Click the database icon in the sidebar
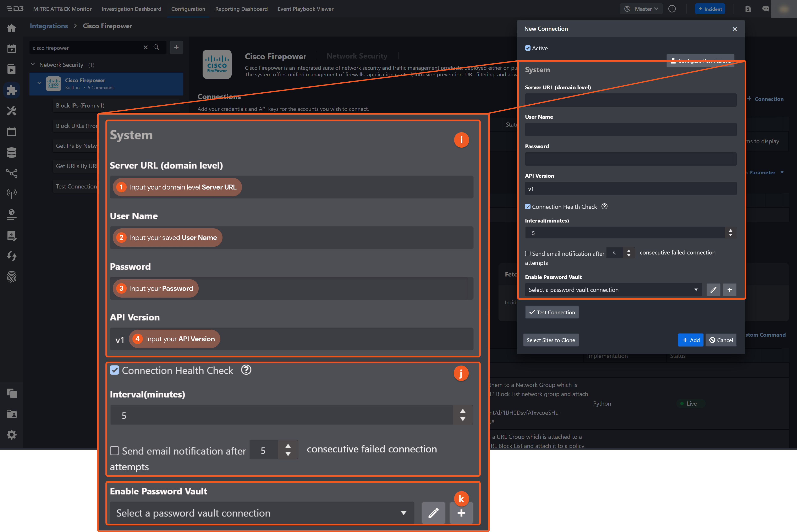Viewport: 797px width, 532px height. click(12, 152)
